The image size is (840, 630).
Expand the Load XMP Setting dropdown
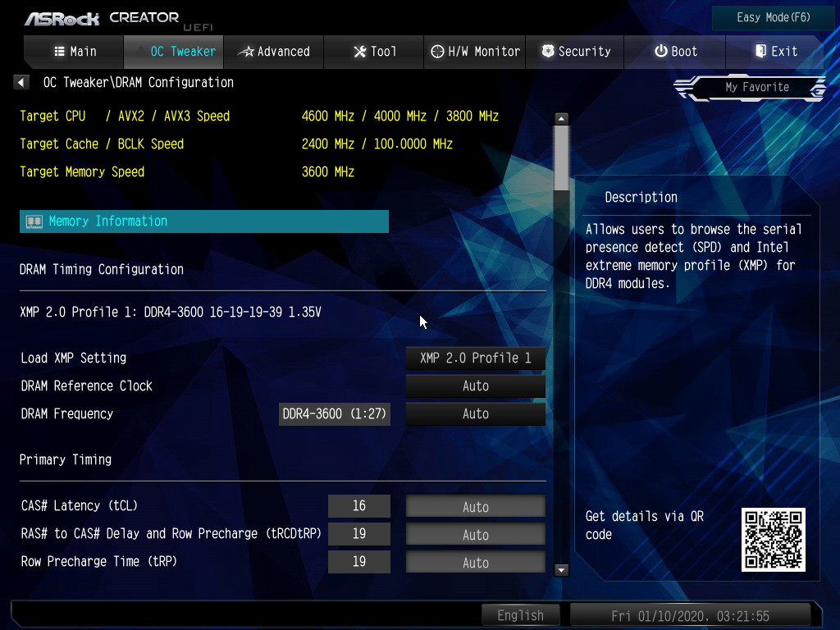coord(475,358)
